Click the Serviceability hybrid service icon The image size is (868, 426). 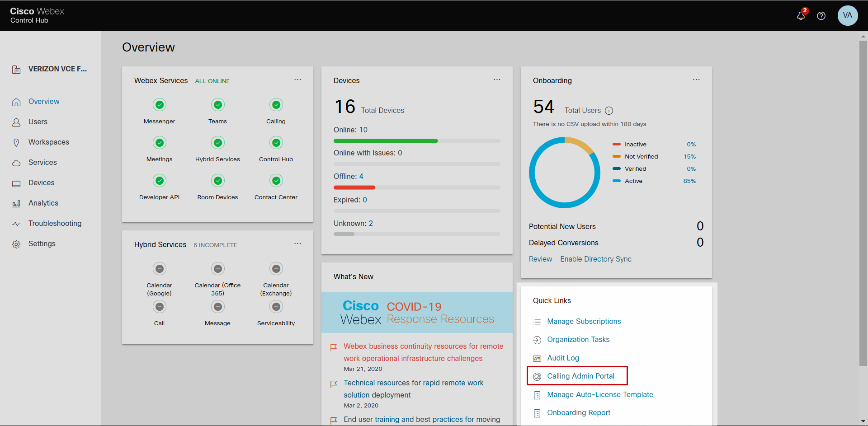pos(276,306)
